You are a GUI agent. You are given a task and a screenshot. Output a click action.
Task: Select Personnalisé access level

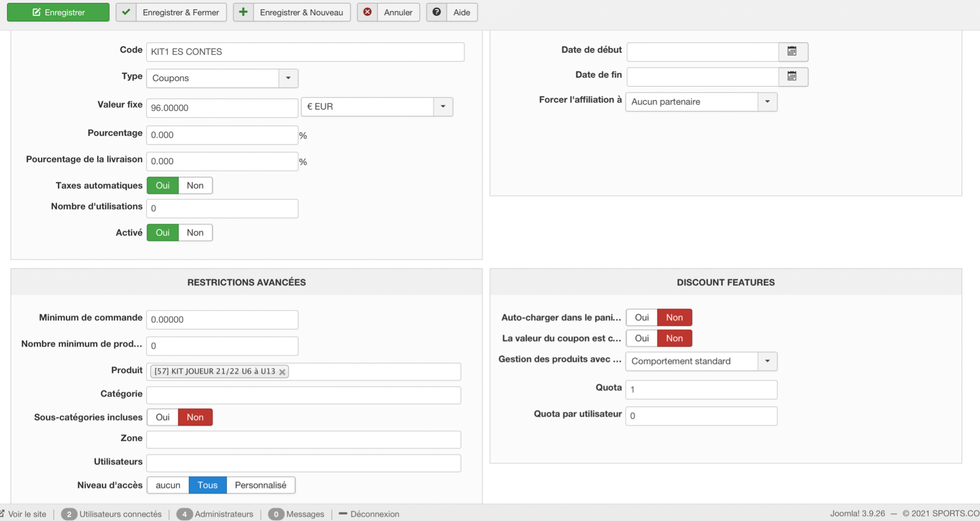[x=260, y=485]
